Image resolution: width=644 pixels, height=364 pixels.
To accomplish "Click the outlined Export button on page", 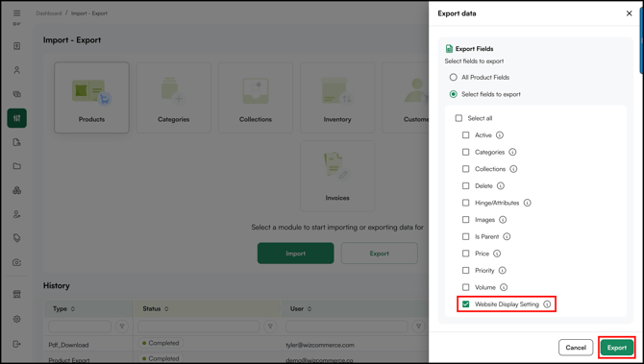I will point(379,254).
